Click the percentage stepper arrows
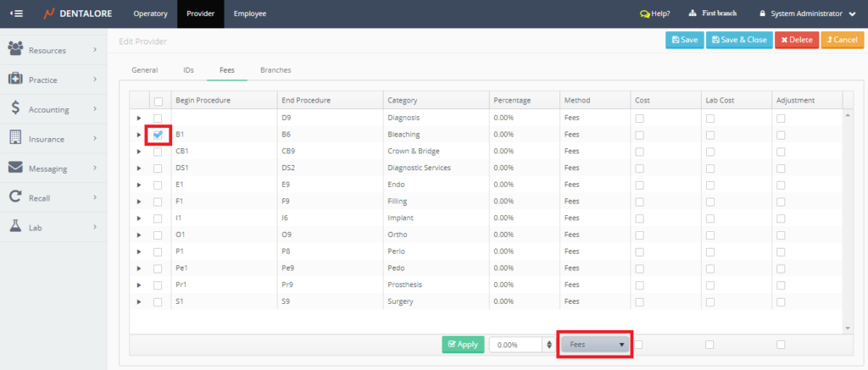Image resolution: width=868 pixels, height=370 pixels. pos(549,345)
